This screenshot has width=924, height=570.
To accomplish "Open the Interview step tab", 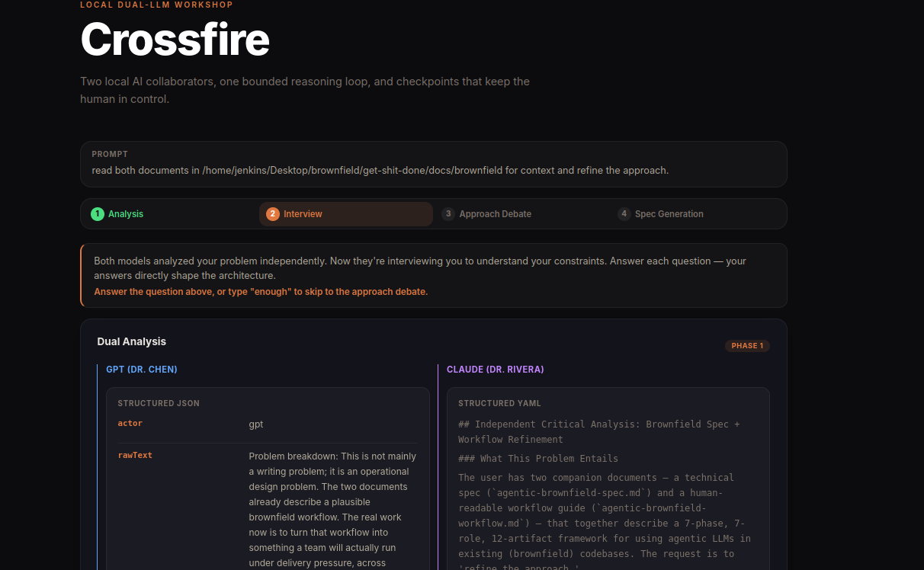I will tap(346, 214).
